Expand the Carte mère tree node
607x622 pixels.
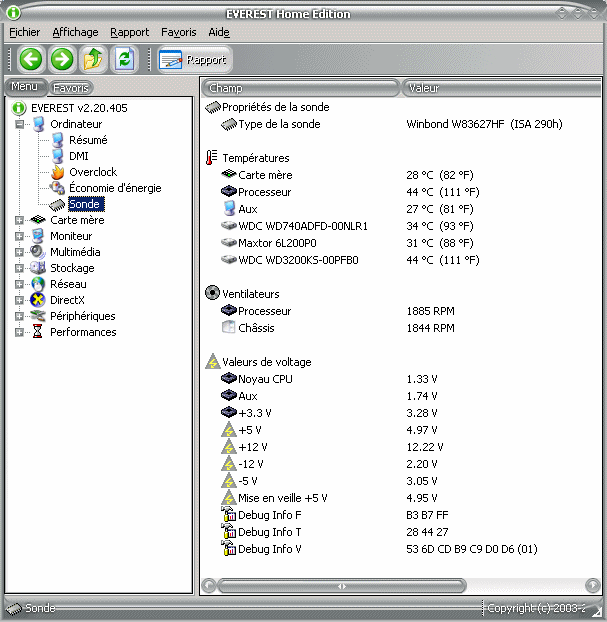[19, 220]
